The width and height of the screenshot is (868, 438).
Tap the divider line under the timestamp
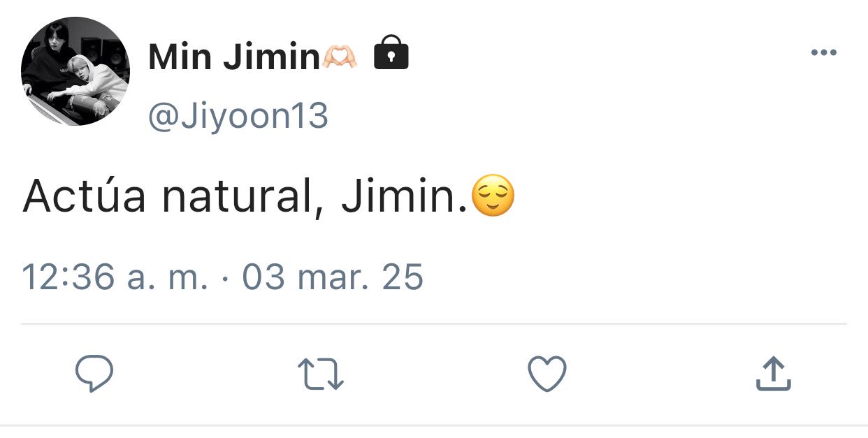click(434, 324)
